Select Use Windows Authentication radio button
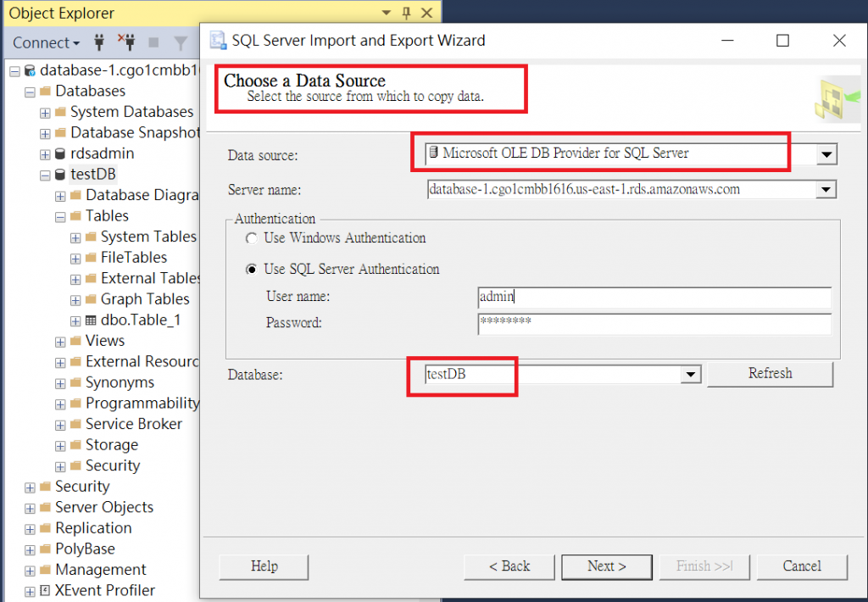The image size is (868, 602). pos(252,238)
